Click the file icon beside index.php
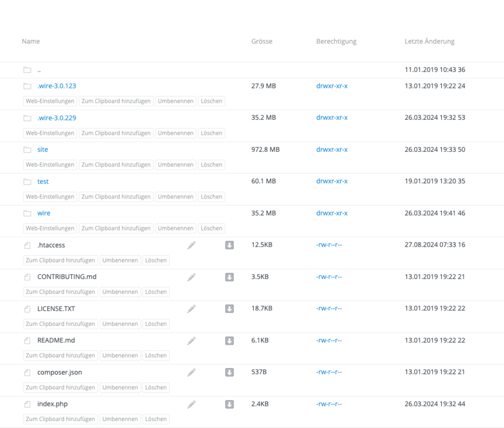504x428 pixels. point(27,405)
